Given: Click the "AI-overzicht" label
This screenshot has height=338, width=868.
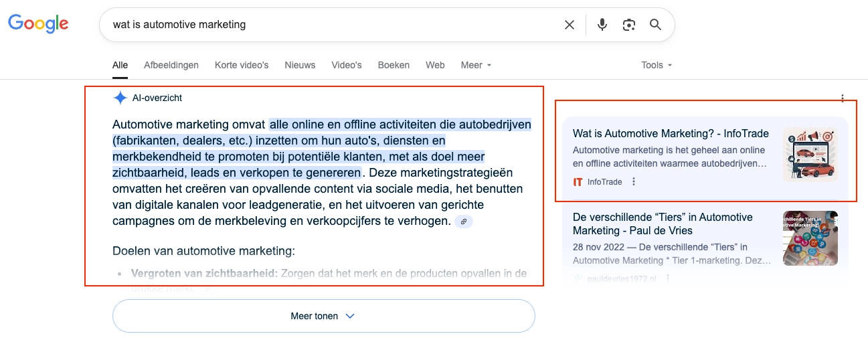Looking at the screenshot, I should point(157,98).
